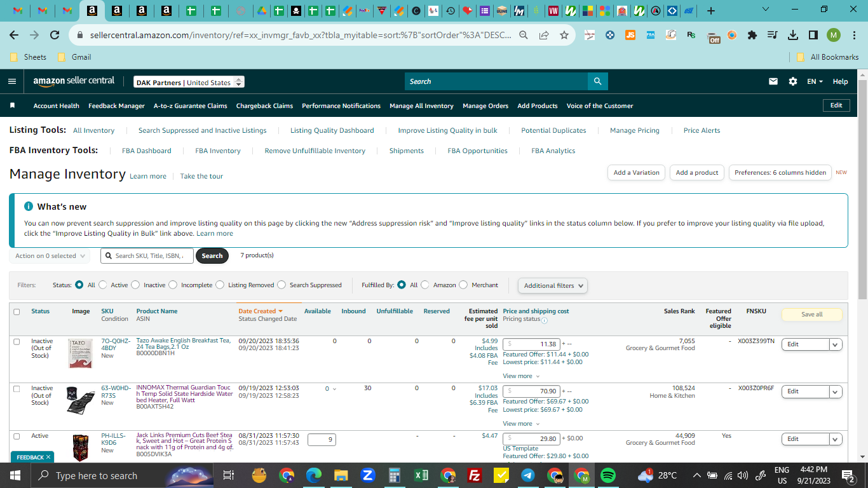The image size is (868, 488).
Task: Click the Tazo tea product thumbnail
Action: 80,353
